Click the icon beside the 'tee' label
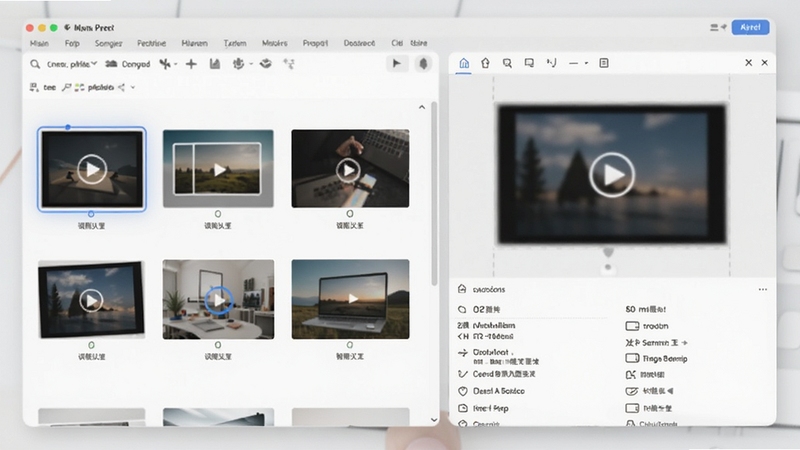Screen dimensions: 800x450 tap(34, 87)
